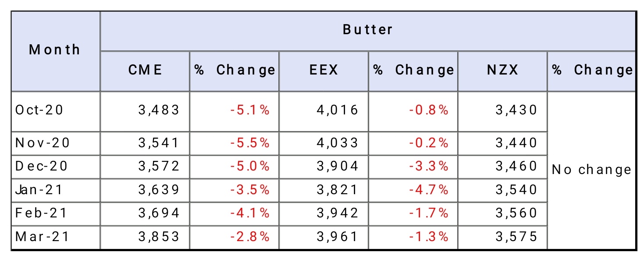Click the -5.5% change cell

coord(249,143)
